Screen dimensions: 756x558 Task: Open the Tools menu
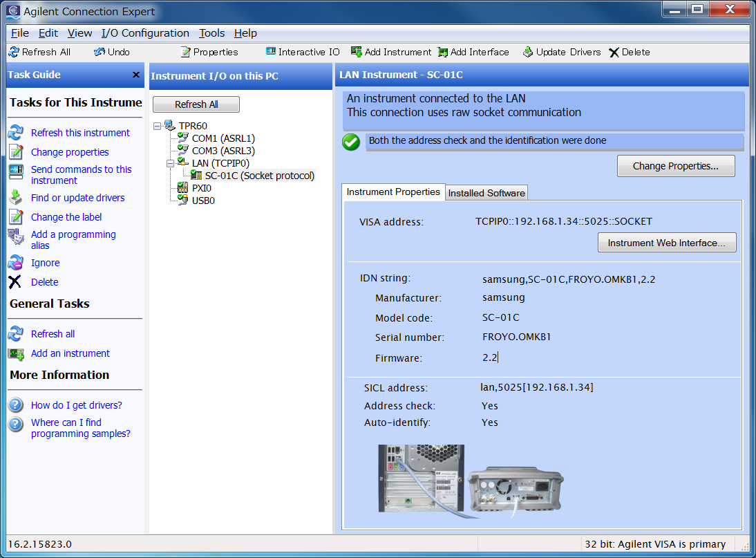click(x=211, y=32)
